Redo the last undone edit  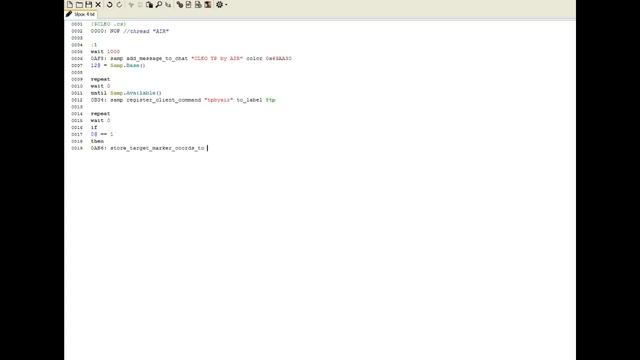(x=119, y=4)
